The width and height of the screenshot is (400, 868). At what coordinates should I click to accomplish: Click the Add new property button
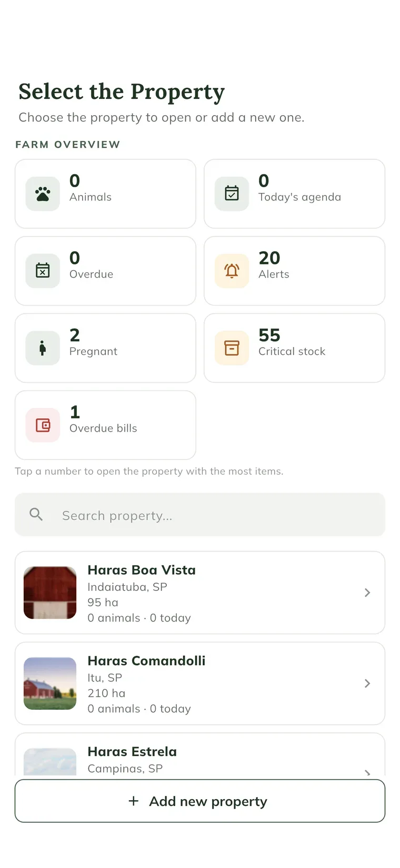pos(200,801)
